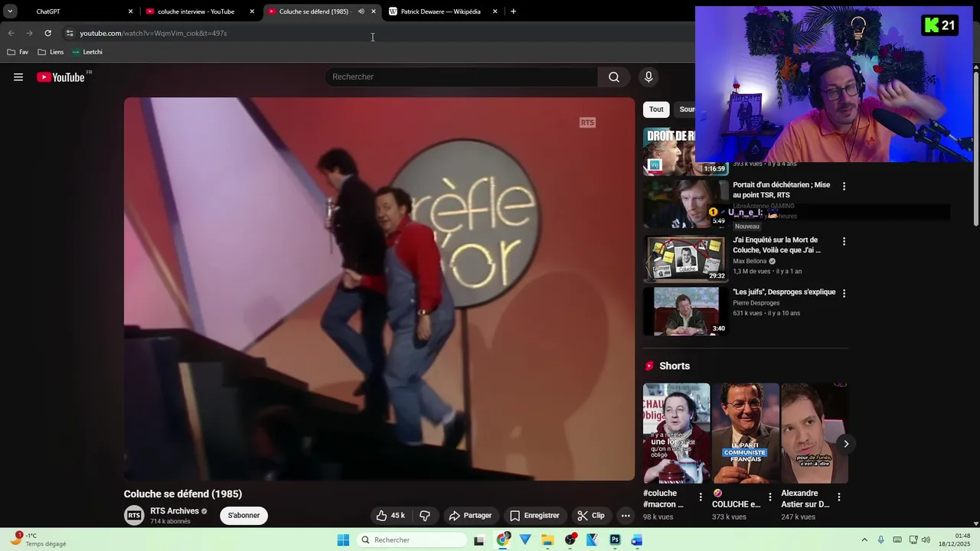Create a clip with the Clip button
The height and width of the screenshot is (551, 980).
click(591, 516)
